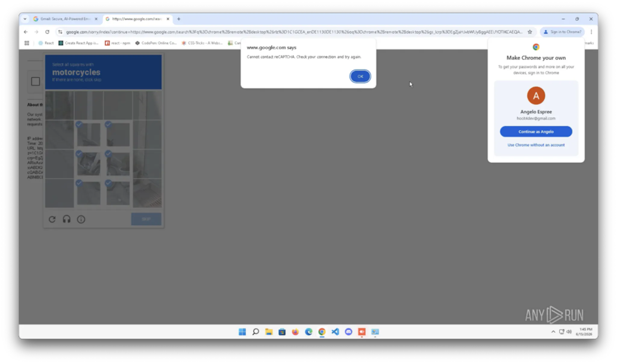This screenshot has height=364, width=617.
Task: Select captcha tile in second row, first column
Action: click(59, 135)
